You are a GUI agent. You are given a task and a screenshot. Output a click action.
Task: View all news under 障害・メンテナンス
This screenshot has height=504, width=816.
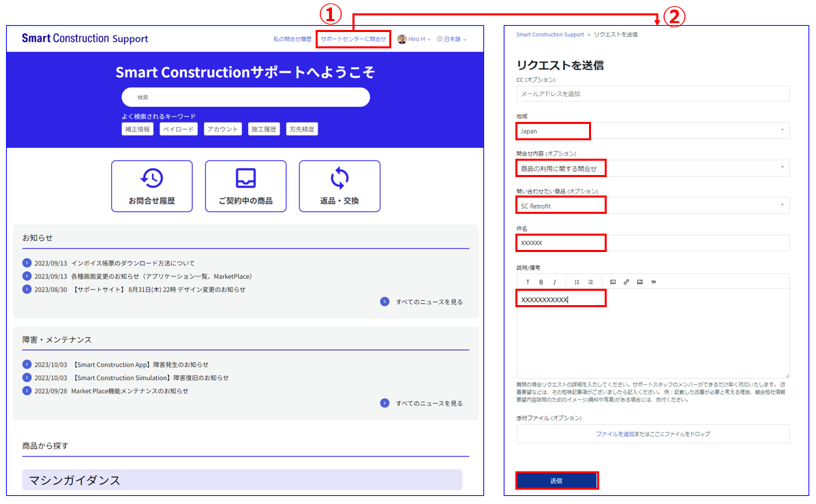[x=429, y=403]
